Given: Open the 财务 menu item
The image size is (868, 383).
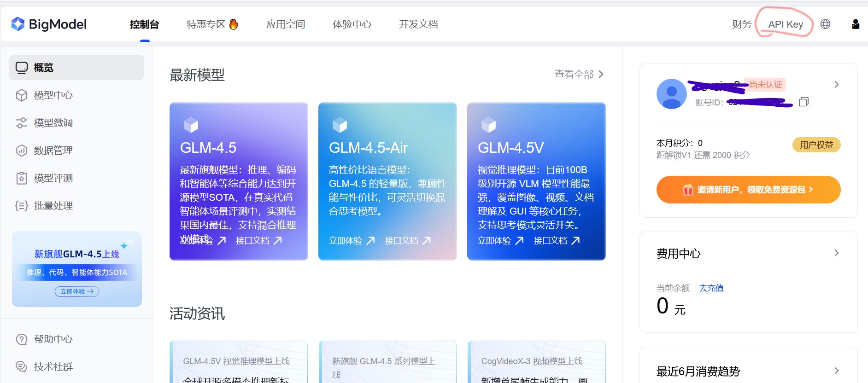Looking at the screenshot, I should pyautogui.click(x=742, y=24).
